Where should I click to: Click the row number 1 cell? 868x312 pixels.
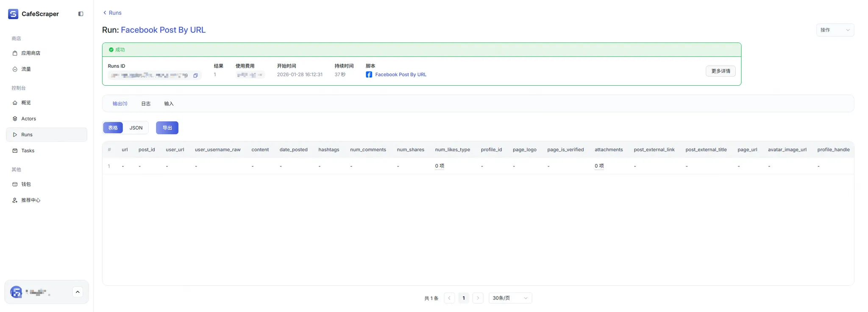click(x=109, y=166)
